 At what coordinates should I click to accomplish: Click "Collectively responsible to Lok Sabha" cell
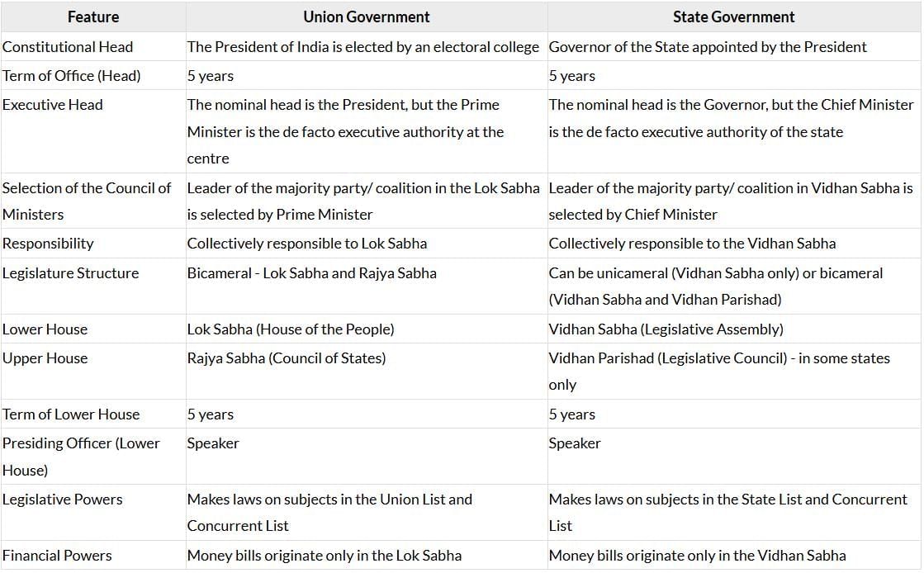307,244
